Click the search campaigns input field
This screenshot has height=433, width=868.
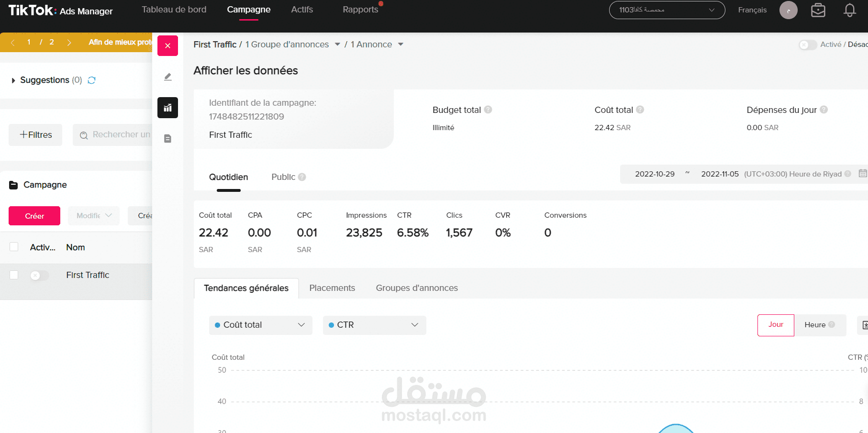pos(112,135)
